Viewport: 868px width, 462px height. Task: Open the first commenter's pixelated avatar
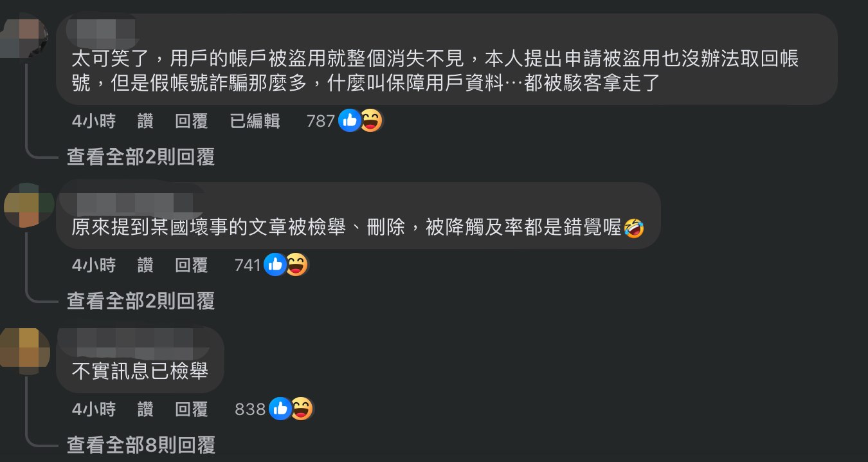(x=24, y=37)
